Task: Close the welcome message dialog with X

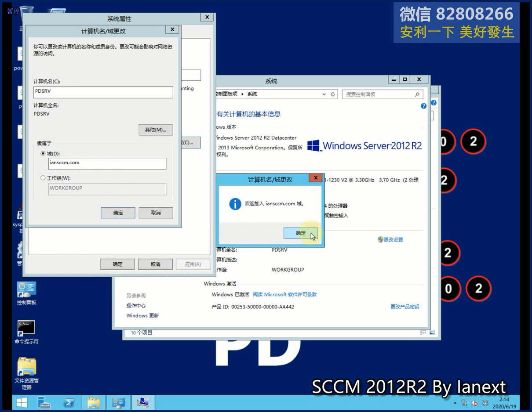Action: pyautogui.click(x=316, y=178)
